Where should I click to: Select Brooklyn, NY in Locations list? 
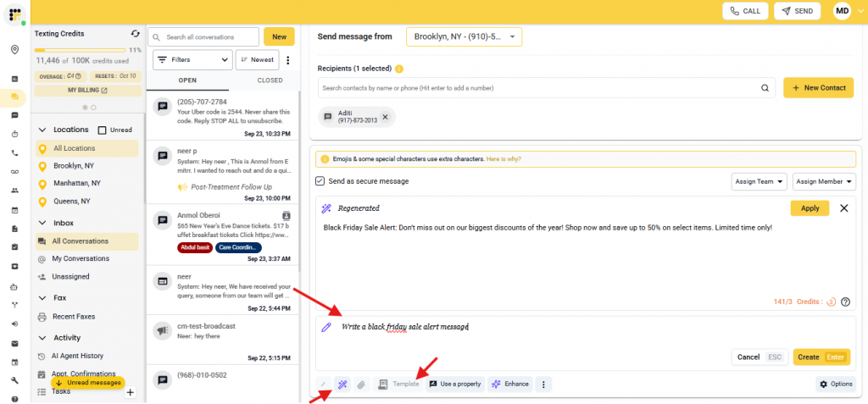tap(74, 166)
